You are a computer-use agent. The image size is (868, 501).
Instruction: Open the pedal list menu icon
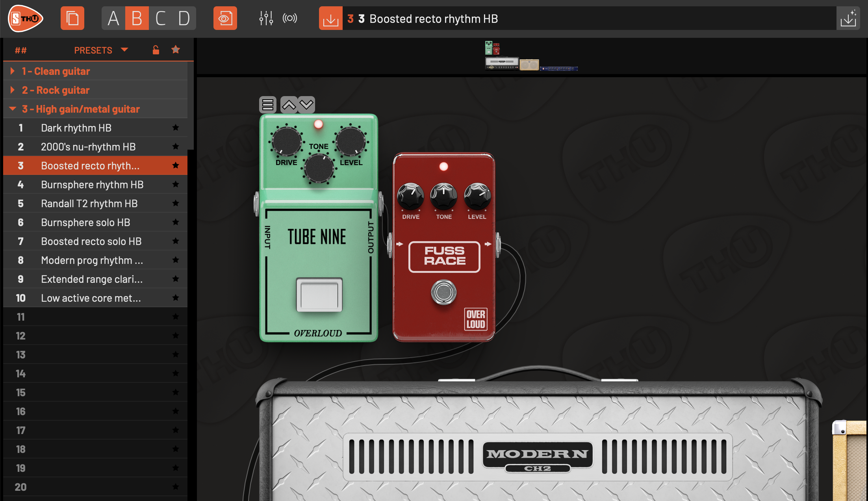tap(268, 105)
